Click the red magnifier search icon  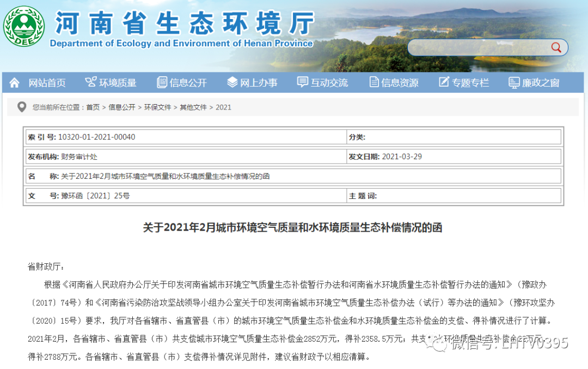(556, 47)
